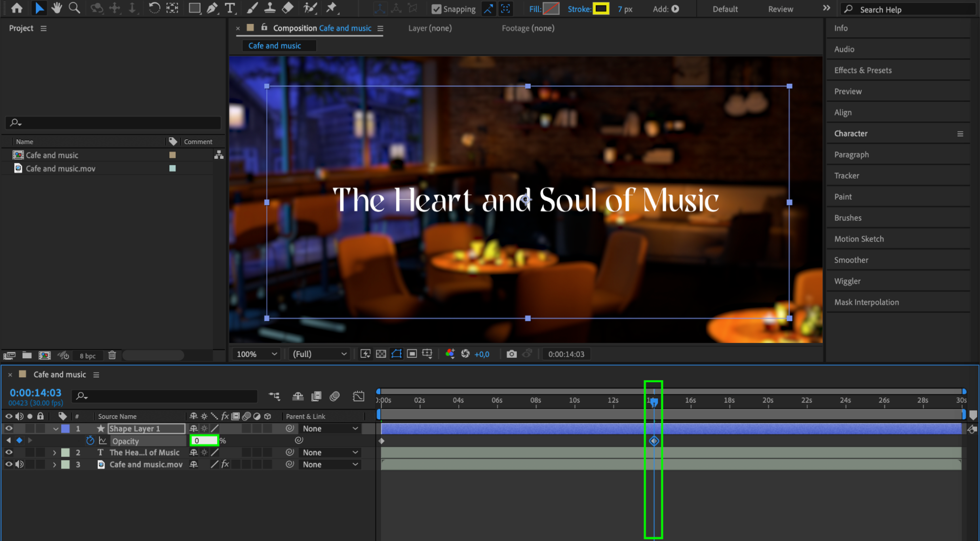980x541 pixels.
Task: Select the Pen tool
Action: pos(212,8)
